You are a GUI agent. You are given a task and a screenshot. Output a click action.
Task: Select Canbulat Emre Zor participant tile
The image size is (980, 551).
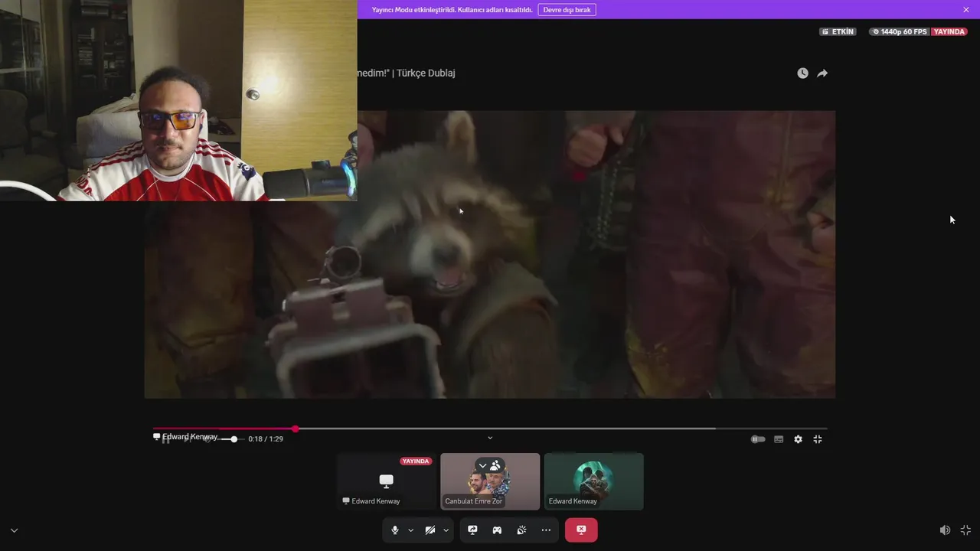tap(490, 481)
